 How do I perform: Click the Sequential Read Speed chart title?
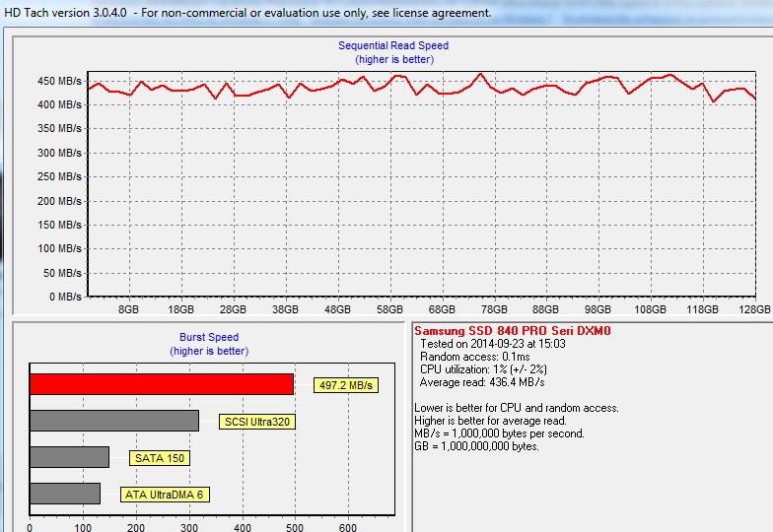tap(393, 45)
